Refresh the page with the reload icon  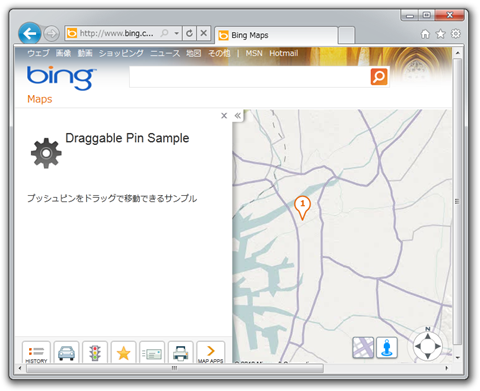point(189,33)
